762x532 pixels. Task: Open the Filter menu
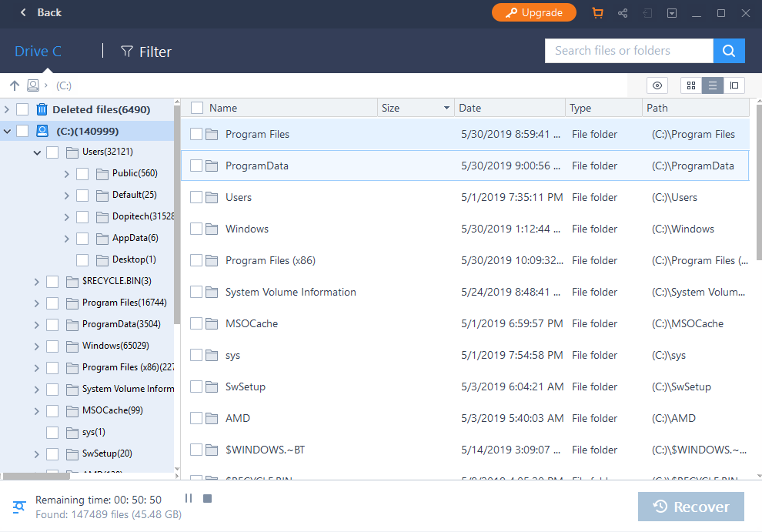click(x=146, y=52)
